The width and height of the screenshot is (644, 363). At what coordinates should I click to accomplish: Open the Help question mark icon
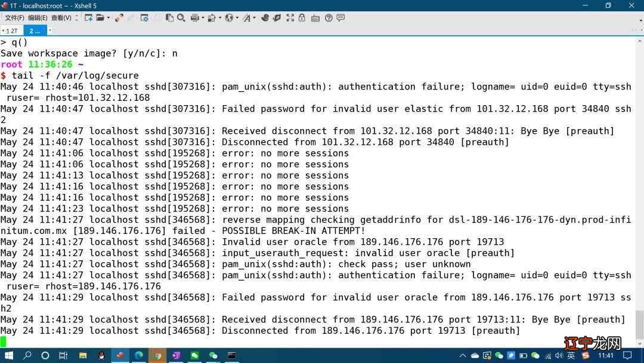(x=329, y=18)
